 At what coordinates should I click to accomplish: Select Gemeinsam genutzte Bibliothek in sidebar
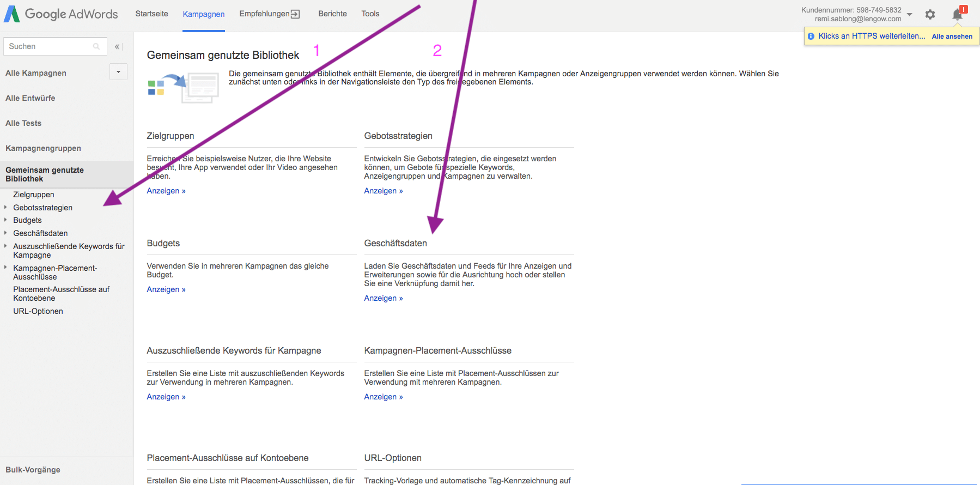coord(66,174)
